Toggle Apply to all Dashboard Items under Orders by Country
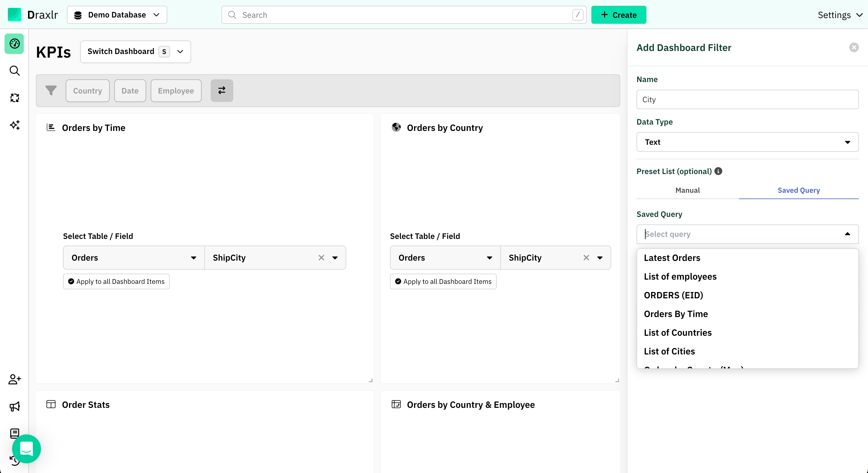868x473 pixels. point(443,281)
